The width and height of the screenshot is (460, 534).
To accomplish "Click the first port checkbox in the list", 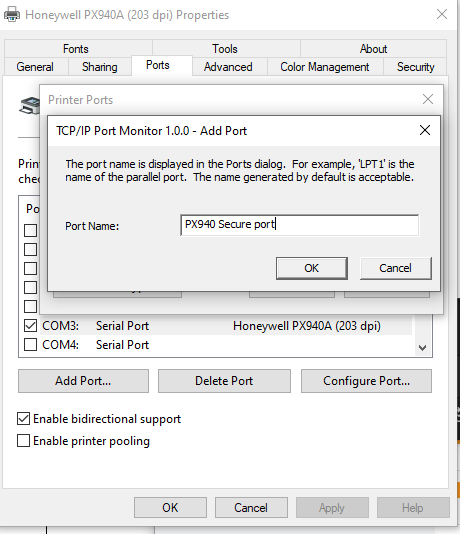I will (x=31, y=231).
